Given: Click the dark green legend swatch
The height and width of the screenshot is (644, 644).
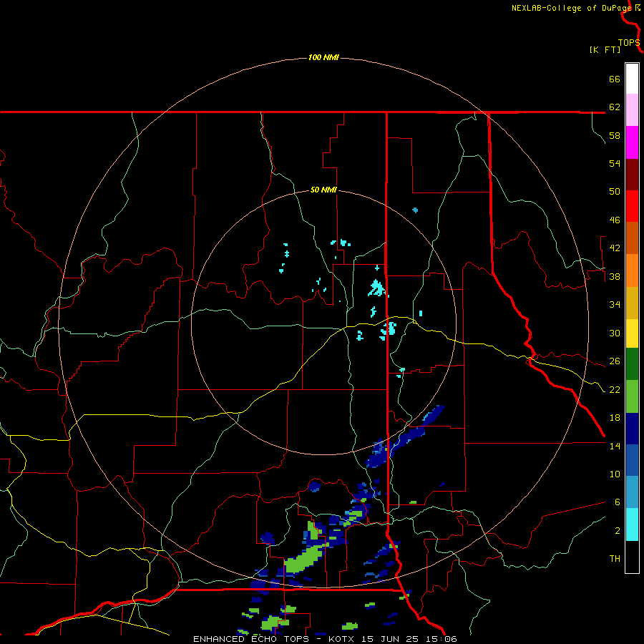Looking at the screenshot, I should [x=632, y=364].
